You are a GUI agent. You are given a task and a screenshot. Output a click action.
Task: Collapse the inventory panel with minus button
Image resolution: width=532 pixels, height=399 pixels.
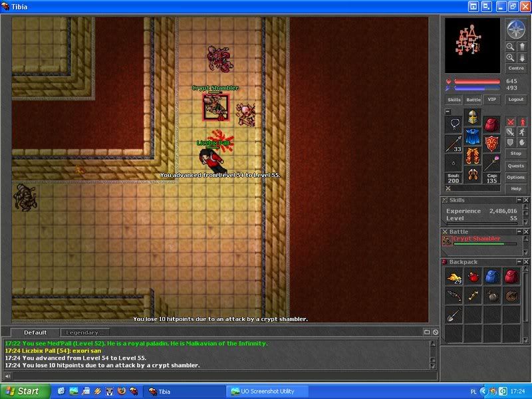pos(448,112)
